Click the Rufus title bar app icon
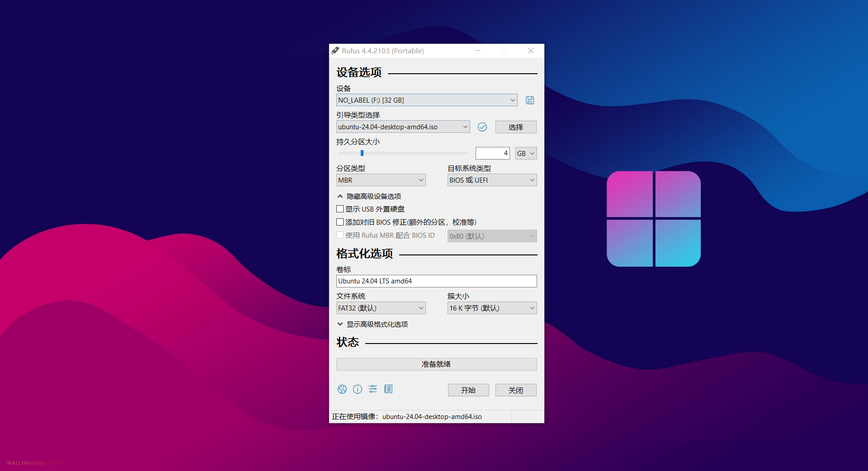 coord(335,51)
